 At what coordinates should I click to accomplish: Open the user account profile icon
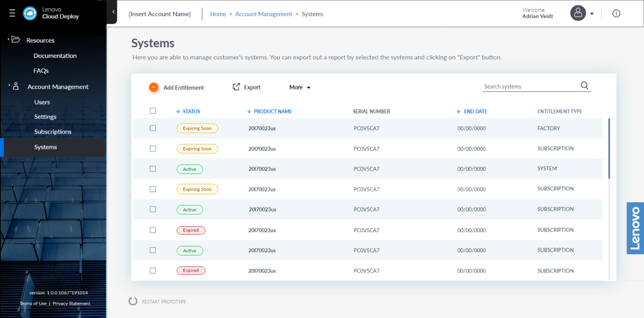coord(578,13)
